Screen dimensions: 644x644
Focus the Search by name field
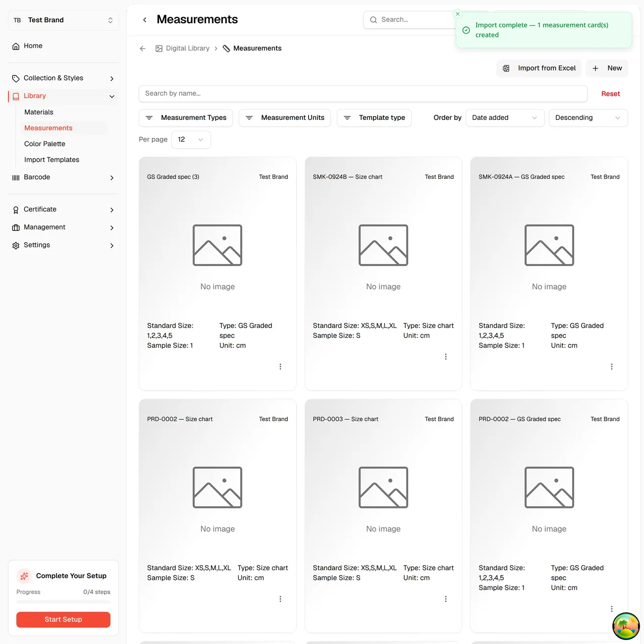coord(363,94)
